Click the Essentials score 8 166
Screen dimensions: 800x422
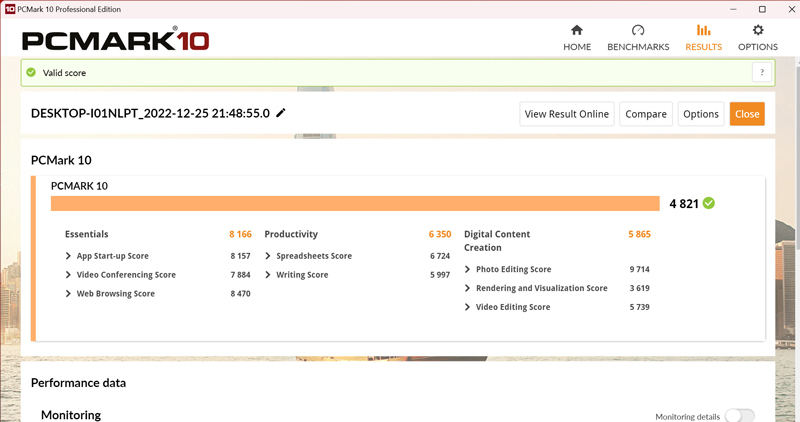pyautogui.click(x=240, y=234)
